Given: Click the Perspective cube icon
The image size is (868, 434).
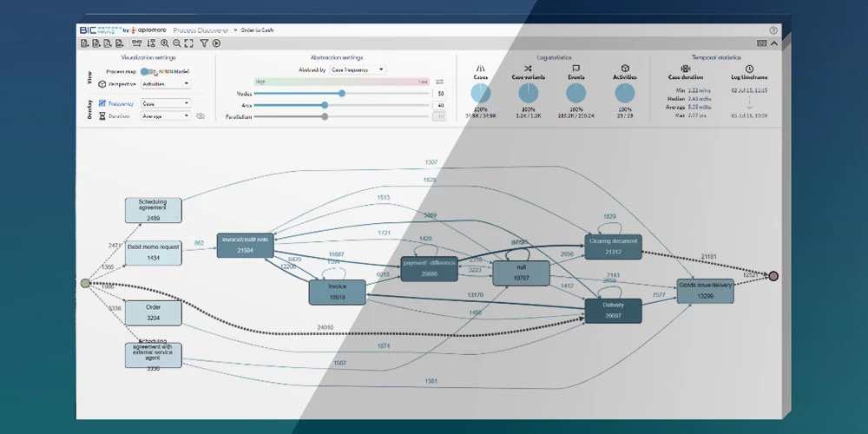Looking at the screenshot, I should [x=102, y=84].
